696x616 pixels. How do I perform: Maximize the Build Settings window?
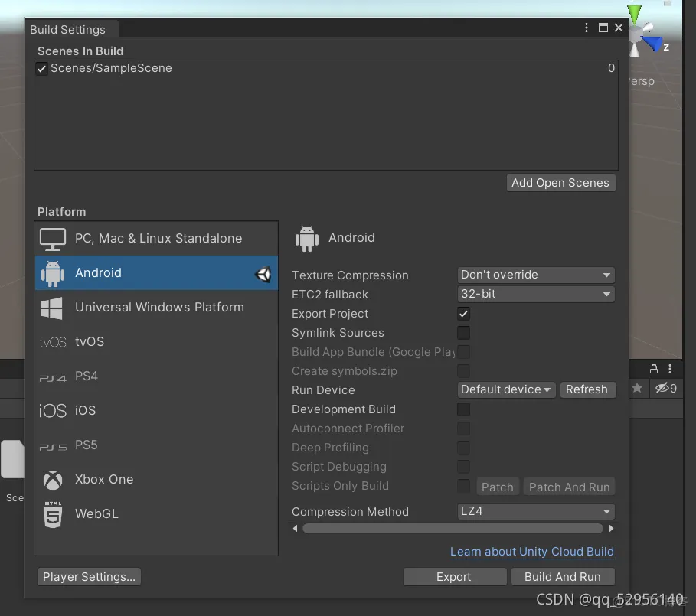tap(603, 28)
